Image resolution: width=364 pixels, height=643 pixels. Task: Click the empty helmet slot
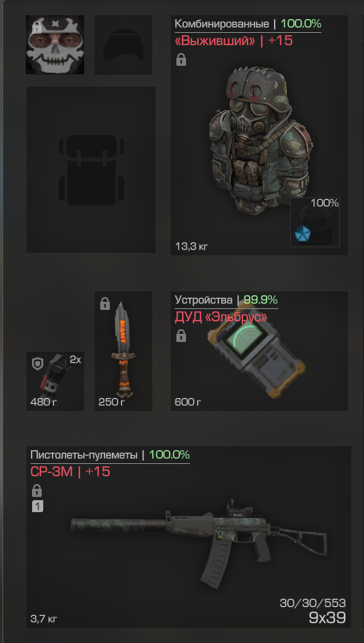click(123, 45)
